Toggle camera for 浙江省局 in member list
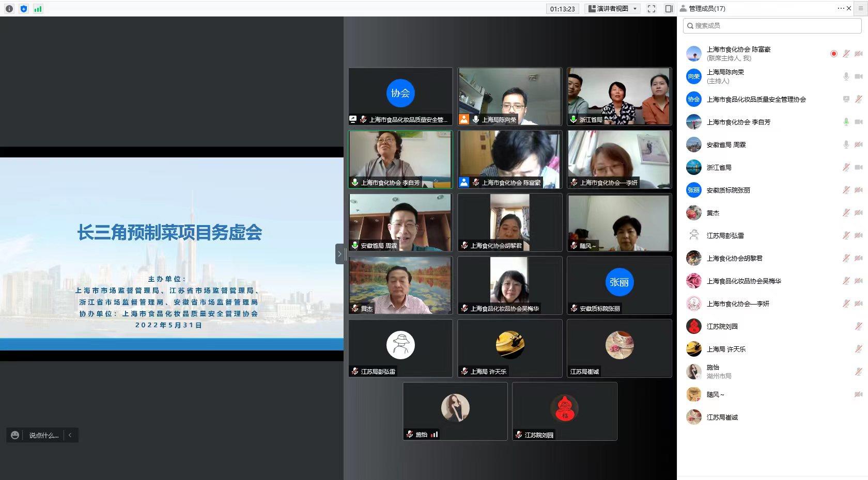The image size is (868, 480). (x=858, y=167)
